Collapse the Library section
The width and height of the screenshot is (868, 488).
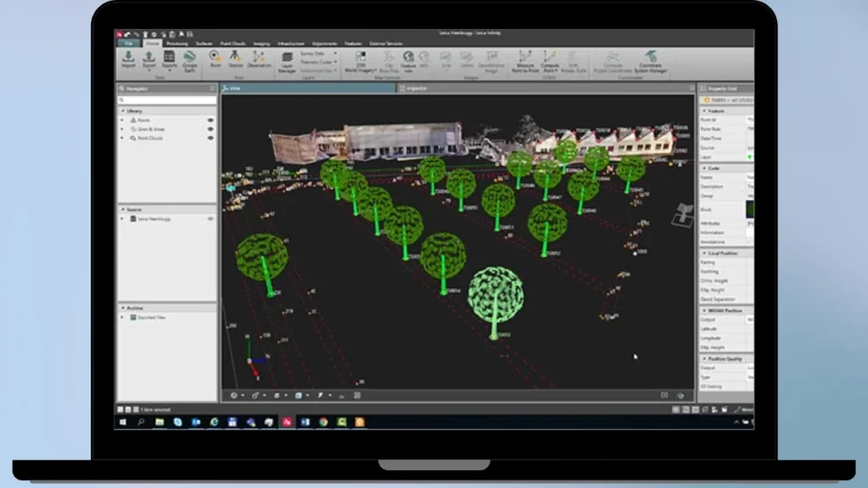click(123, 111)
